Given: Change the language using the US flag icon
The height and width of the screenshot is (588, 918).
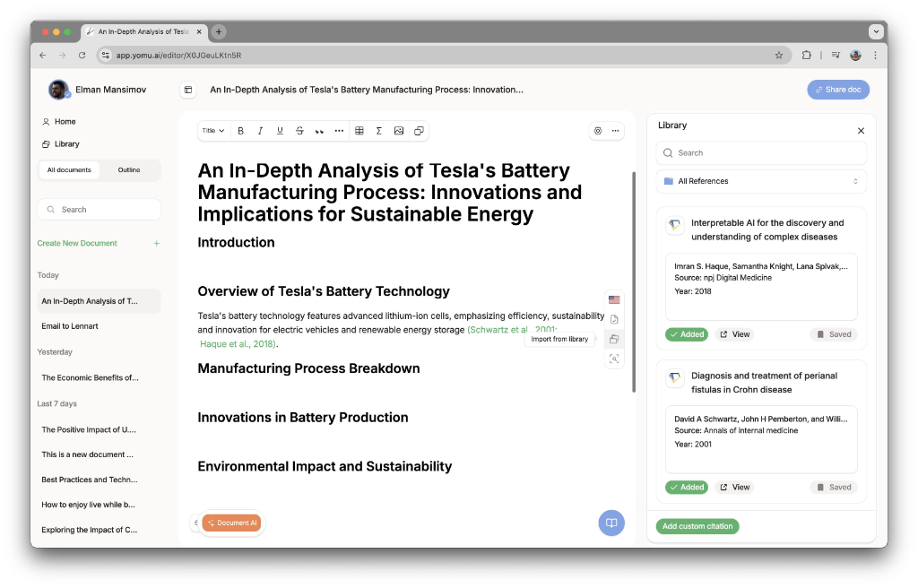Looking at the screenshot, I should click(x=614, y=300).
